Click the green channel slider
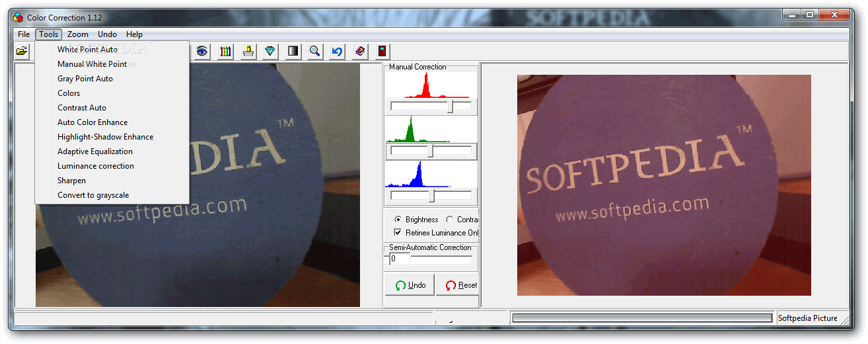This screenshot has height=344, width=868. (431, 151)
